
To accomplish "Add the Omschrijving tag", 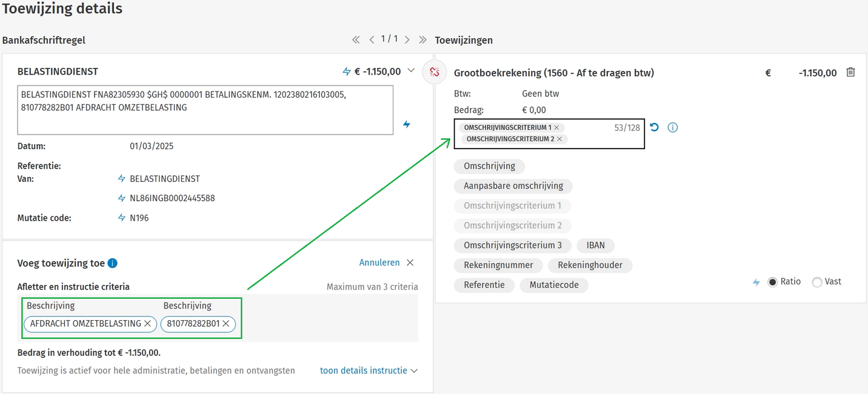I will (x=489, y=166).
